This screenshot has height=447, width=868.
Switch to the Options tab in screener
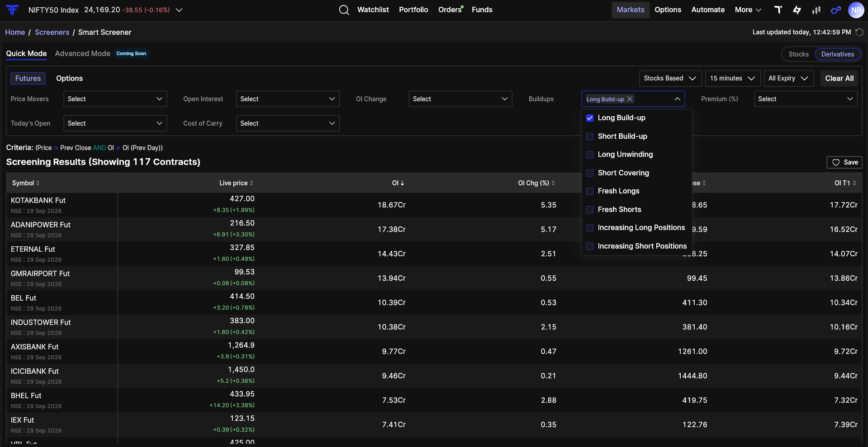tap(69, 78)
